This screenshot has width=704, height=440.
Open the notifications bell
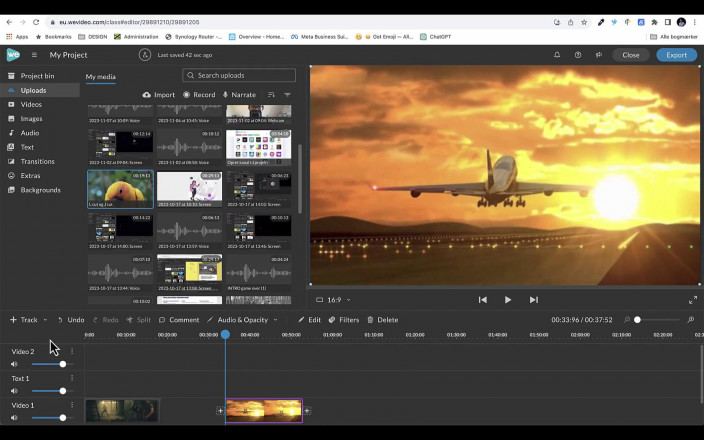[x=557, y=55]
